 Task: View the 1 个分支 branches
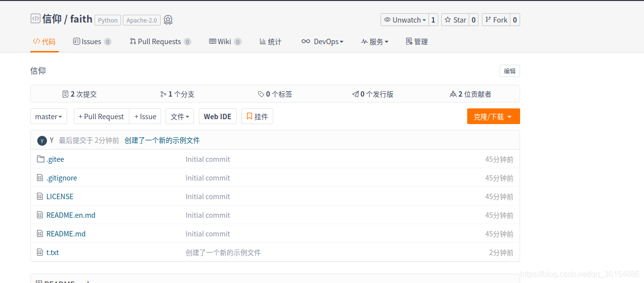[177, 94]
